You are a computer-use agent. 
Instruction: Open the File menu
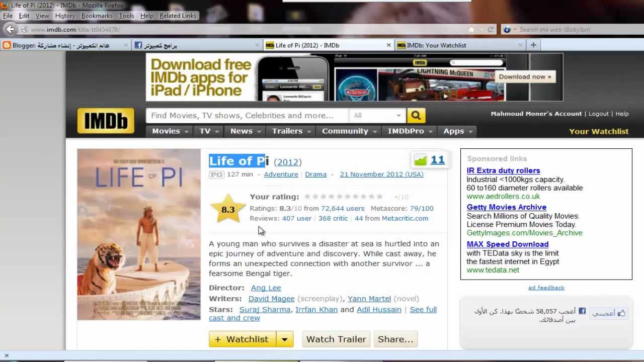click(8, 16)
